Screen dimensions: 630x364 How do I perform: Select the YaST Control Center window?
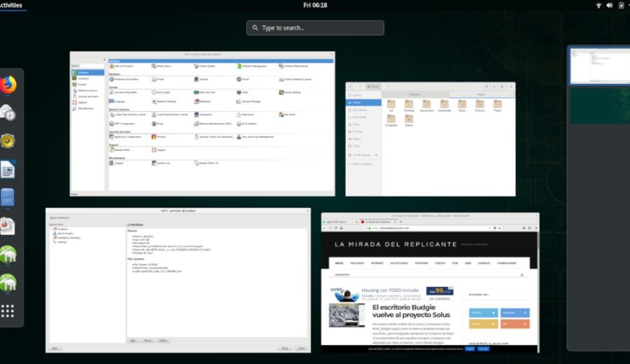coord(202,124)
